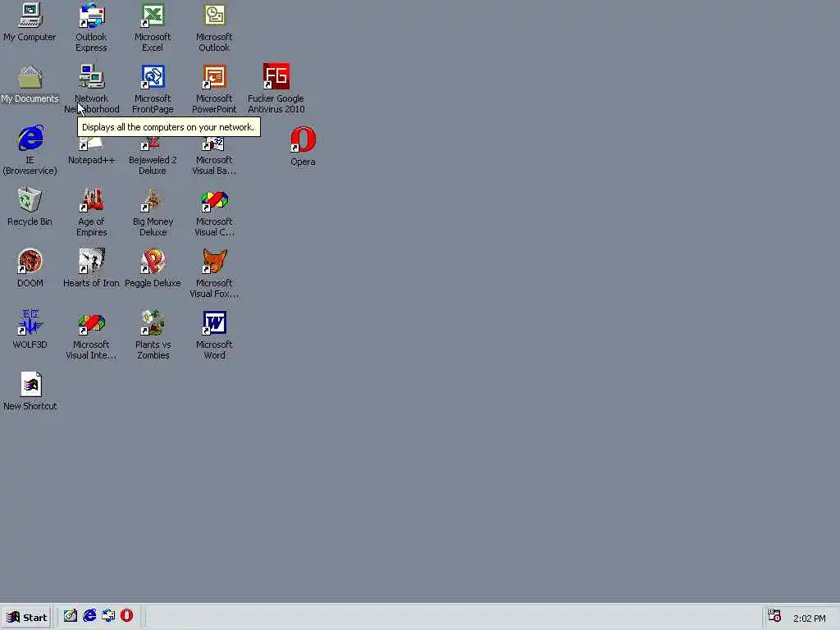The width and height of the screenshot is (840, 630).
Task: Click the Task Scheduler icon in system tray
Action: pyautogui.click(x=774, y=616)
